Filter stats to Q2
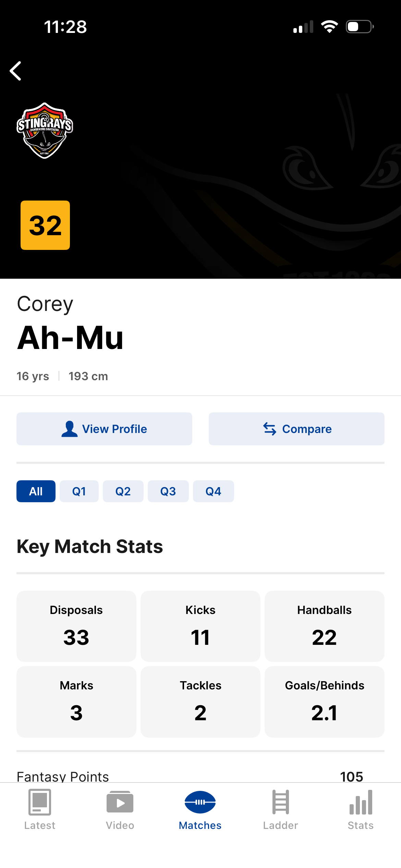The width and height of the screenshot is (401, 868). click(x=123, y=491)
